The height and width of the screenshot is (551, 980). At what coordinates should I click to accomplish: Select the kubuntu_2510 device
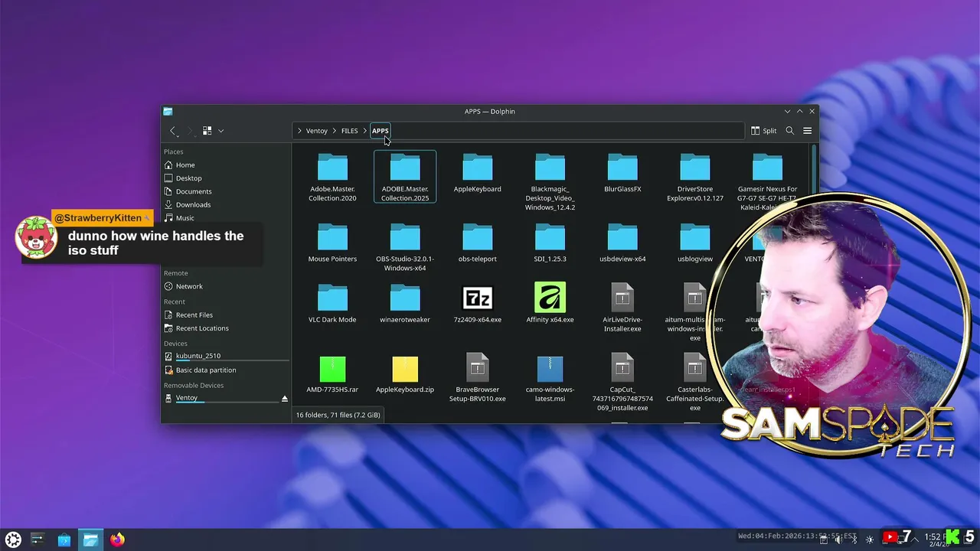[226, 357]
